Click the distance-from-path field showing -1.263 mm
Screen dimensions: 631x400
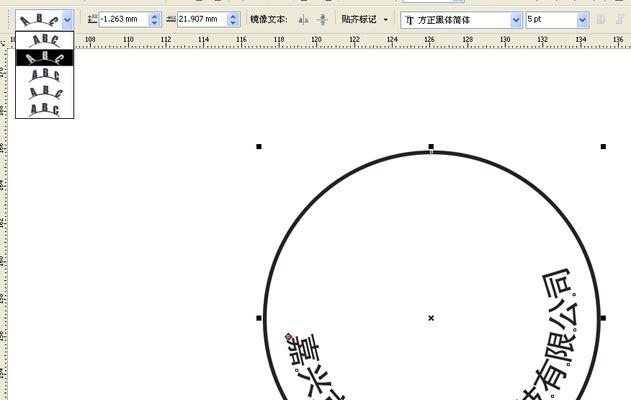[124, 19]
